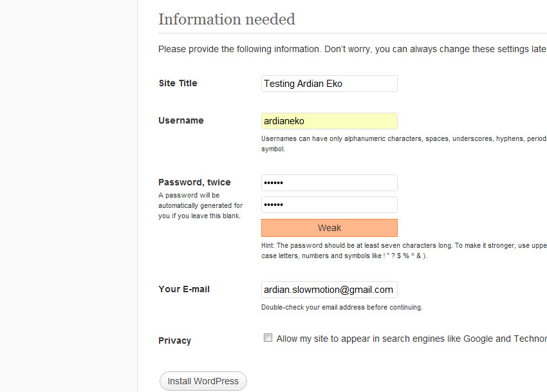Click the "Double-check your email address" note
Image resolution: width=547 pixels, height=392 pixels.
tap(342, 308)
